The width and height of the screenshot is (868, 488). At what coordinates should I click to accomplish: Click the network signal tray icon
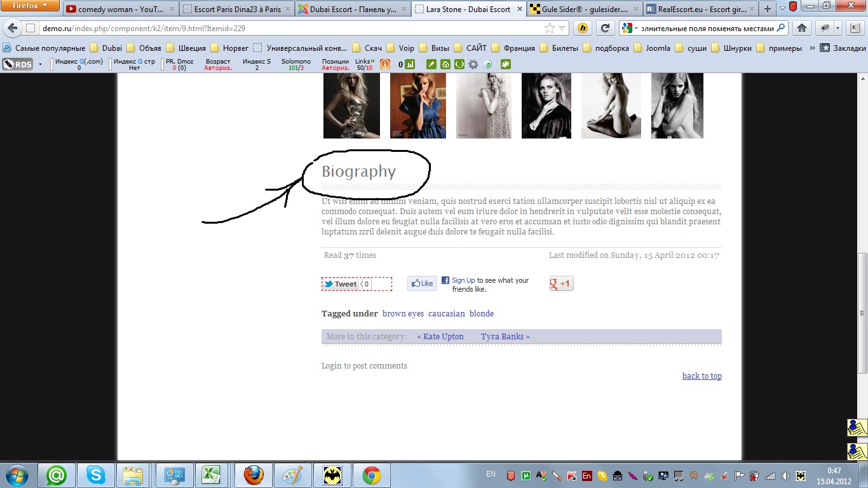770,475
